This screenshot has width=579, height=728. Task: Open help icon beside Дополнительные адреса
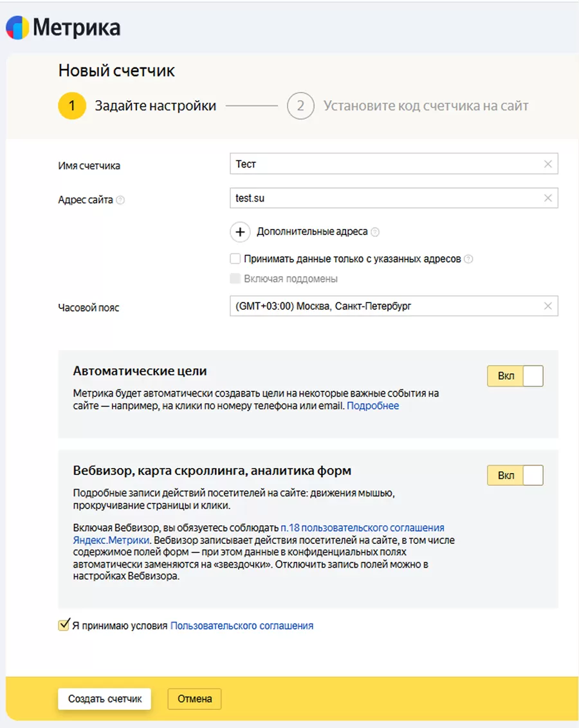coord(376,232)
